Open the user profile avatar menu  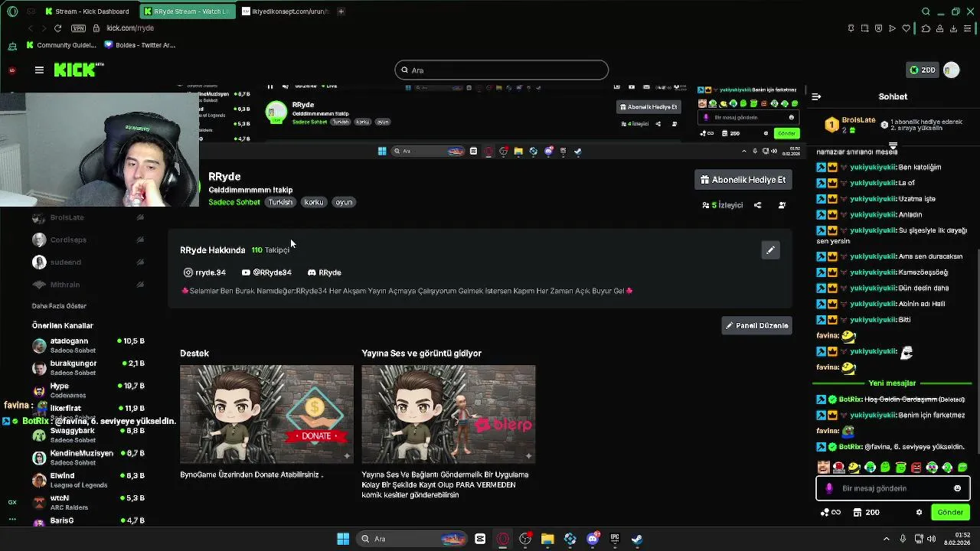coord(951,70)
